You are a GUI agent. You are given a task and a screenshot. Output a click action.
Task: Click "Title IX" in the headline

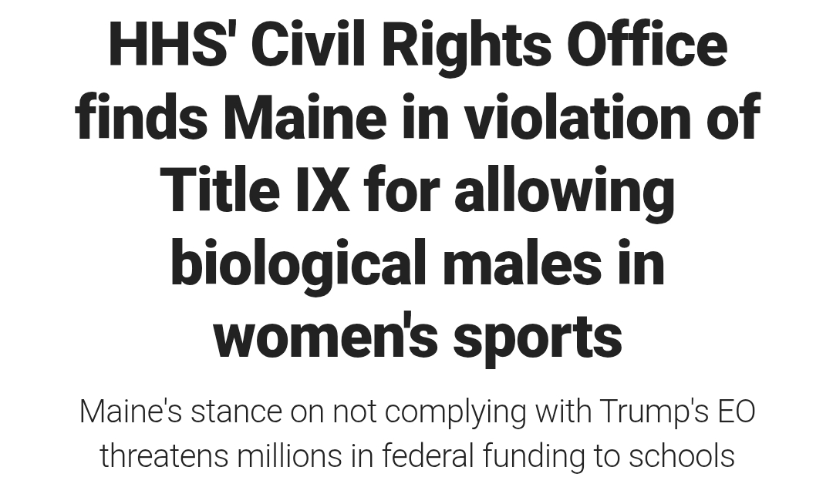[255, 190]
